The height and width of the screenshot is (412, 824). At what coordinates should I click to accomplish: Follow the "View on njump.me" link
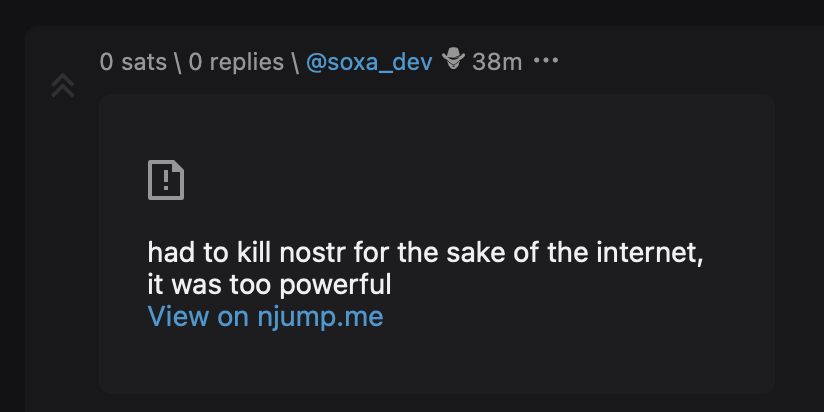click(265, 317)
